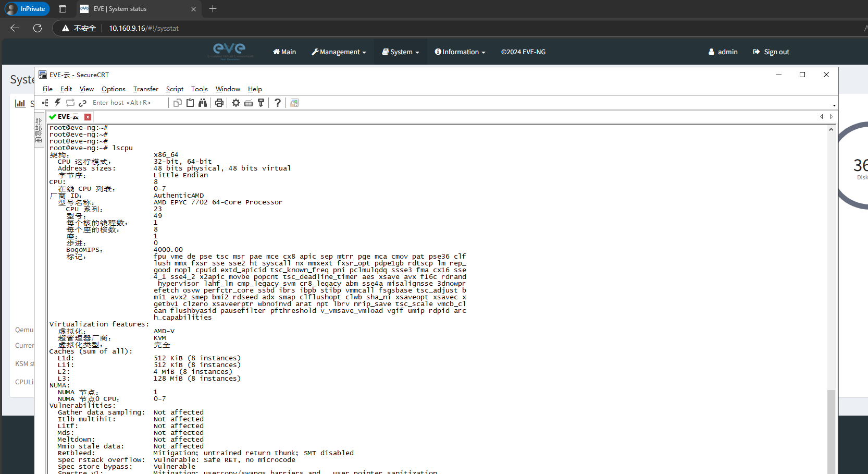The width and height of the screenshot is (868, 474).
Task: Click the browser address bar URL
Action: tap(144, 28)
